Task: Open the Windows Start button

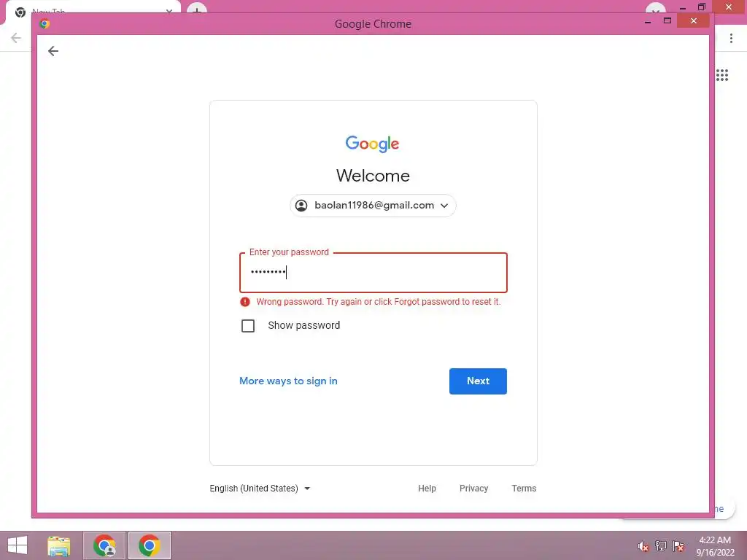Action: 18,545
